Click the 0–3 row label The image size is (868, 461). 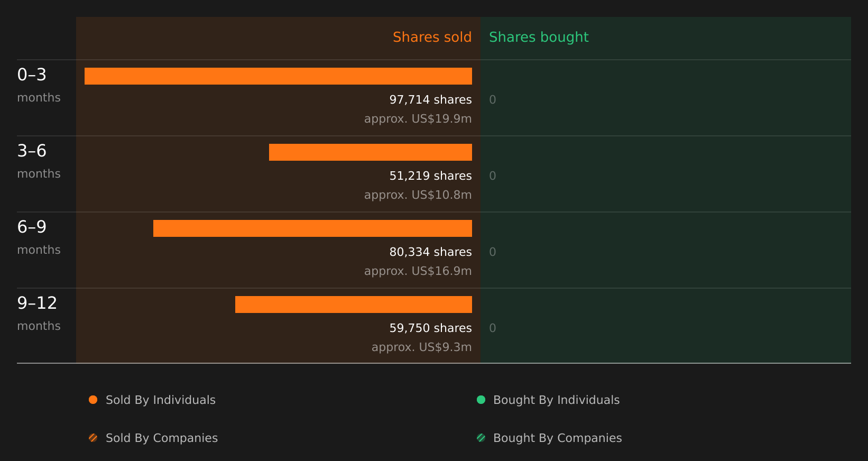pos(32,75)
